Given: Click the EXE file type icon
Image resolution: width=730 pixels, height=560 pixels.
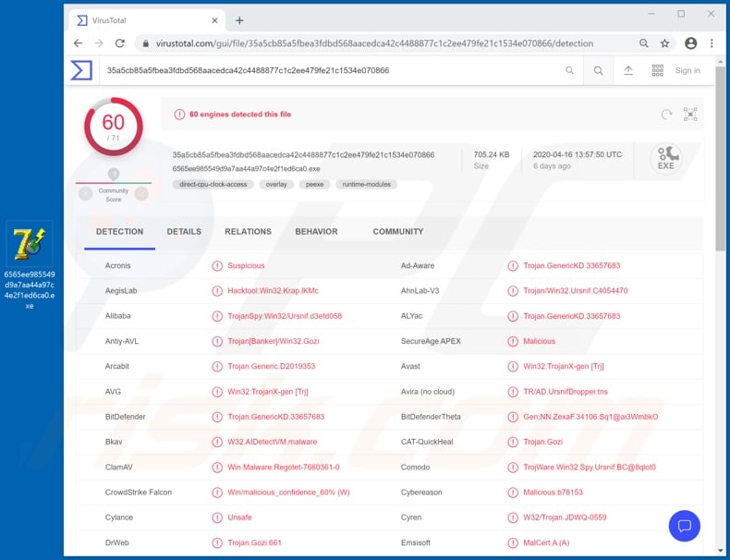Looking at the screenshot, I should point(665,158).
